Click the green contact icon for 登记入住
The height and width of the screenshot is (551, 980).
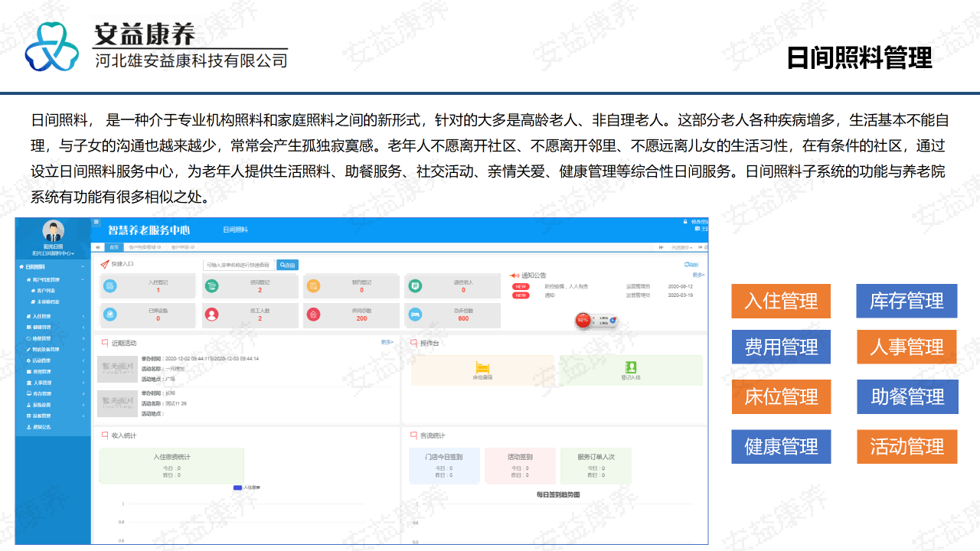click(631, 367)
